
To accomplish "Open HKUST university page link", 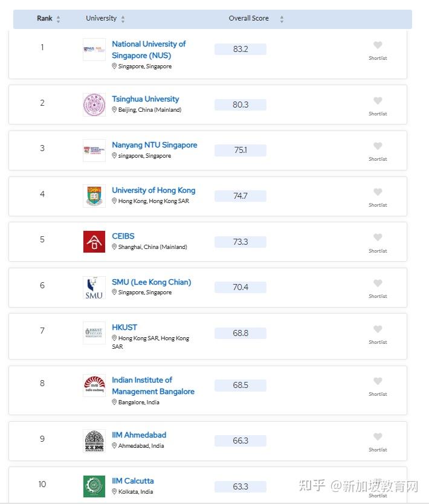I will click(124, 328).
